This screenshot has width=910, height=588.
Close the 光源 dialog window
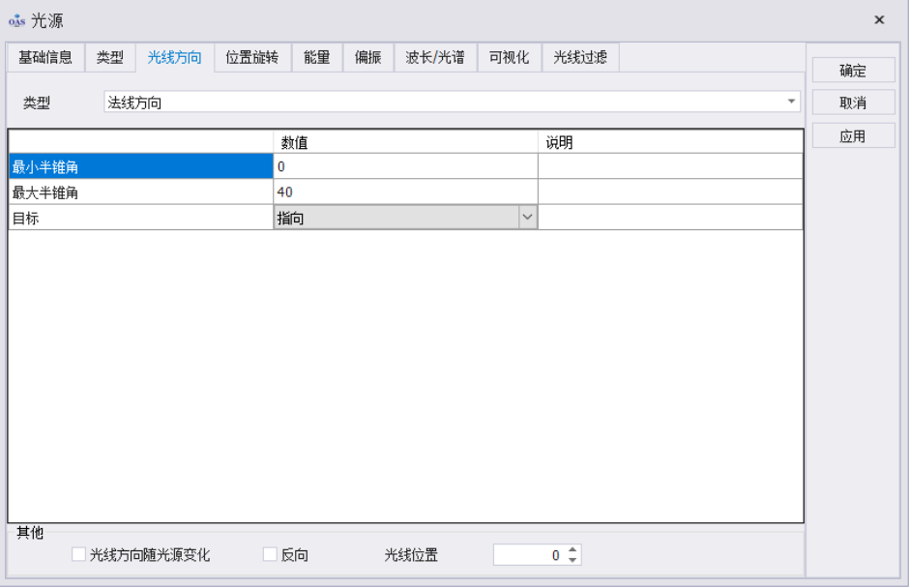point(879,20)
